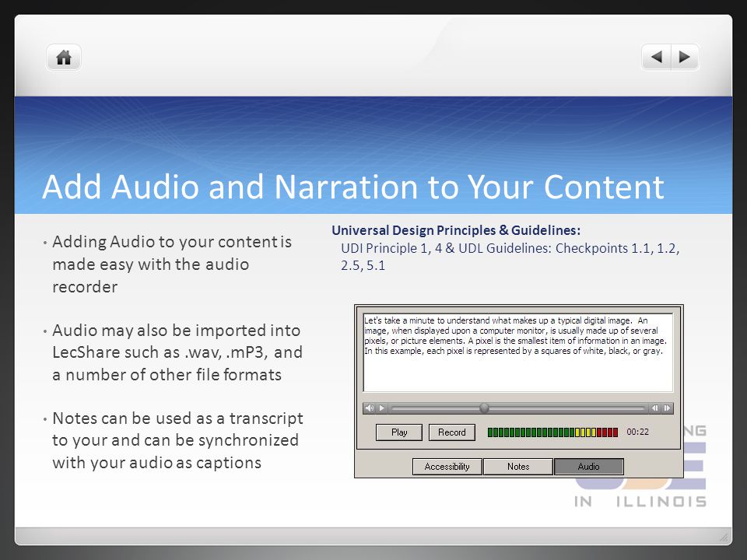This screenshot has height=560, width=747.
Task: Go to the previous slide arrow
Action: pos(656,57)
